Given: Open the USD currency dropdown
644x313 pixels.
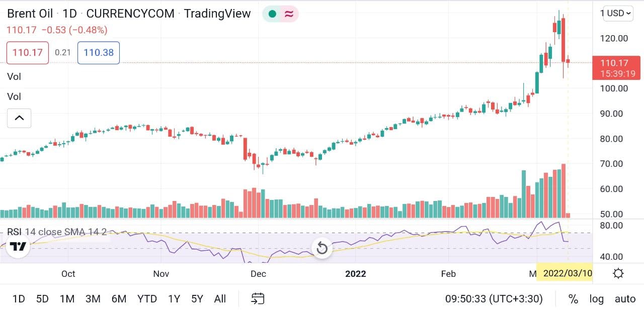Looking at the screenshot, I should click(x=618, y=13).
